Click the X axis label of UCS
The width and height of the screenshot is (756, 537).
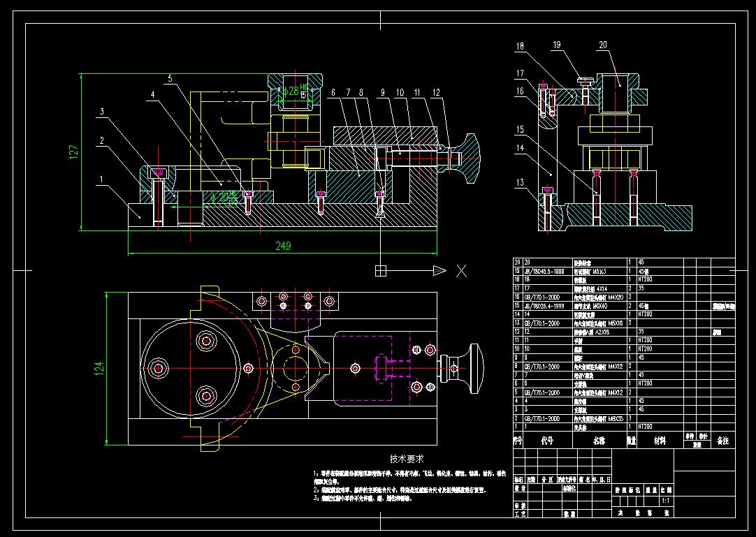click(461, 271)
